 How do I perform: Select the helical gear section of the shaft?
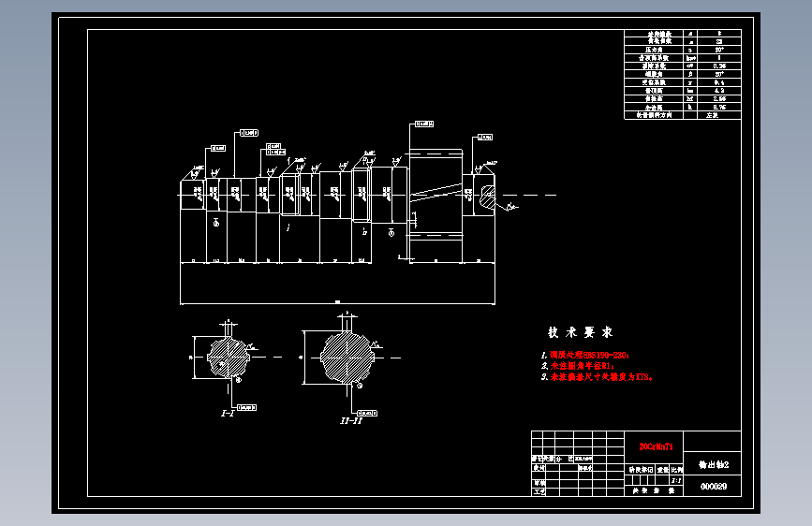436,194
